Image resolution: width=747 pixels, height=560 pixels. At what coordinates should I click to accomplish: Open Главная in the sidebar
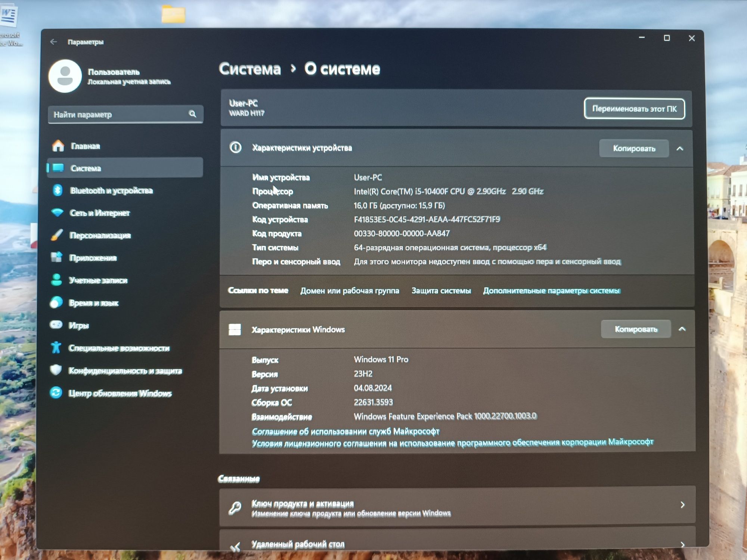[x=125, y=146]
